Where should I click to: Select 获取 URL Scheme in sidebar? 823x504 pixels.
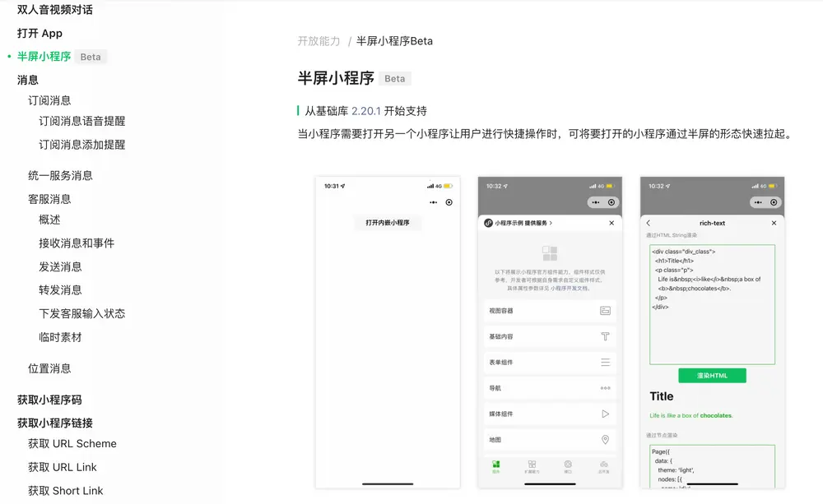72,444
